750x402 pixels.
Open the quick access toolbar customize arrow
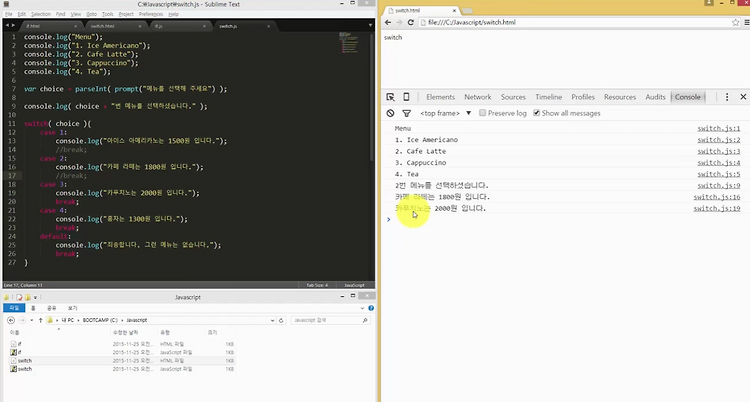[x=35, y=297]
